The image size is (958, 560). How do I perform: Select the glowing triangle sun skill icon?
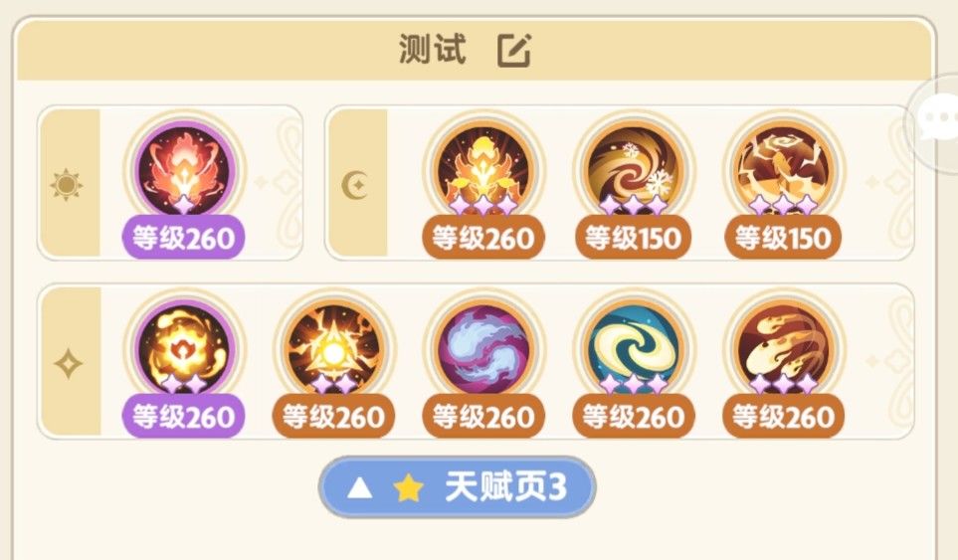(x=333, y=347)
